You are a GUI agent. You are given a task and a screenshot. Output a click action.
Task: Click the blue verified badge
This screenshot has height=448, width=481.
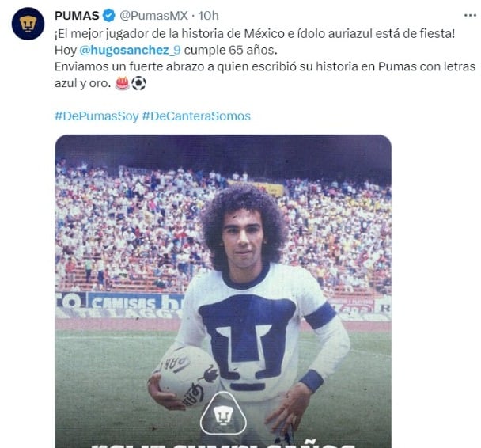click(x=109, y=15)
